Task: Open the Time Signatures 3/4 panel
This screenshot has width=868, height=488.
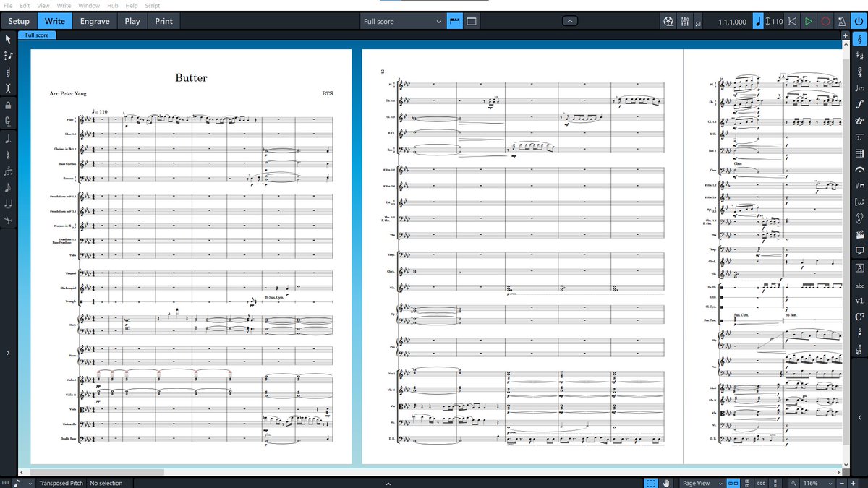Action: click(x=859, y=72)
